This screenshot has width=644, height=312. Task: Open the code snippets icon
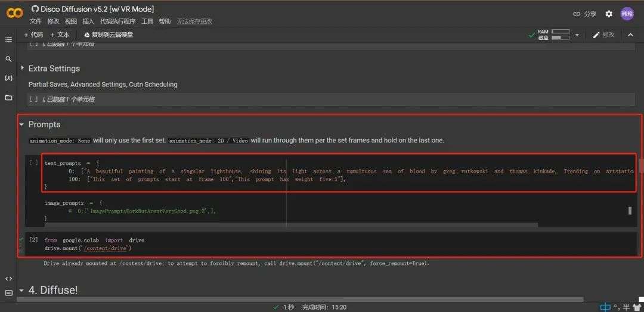tap(8, 279)
